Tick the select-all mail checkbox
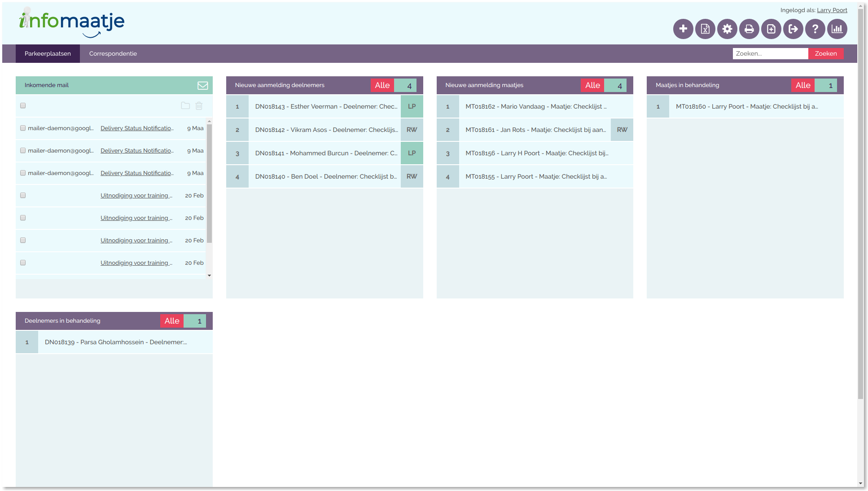868x491 pixels. (x=23, y=105)
